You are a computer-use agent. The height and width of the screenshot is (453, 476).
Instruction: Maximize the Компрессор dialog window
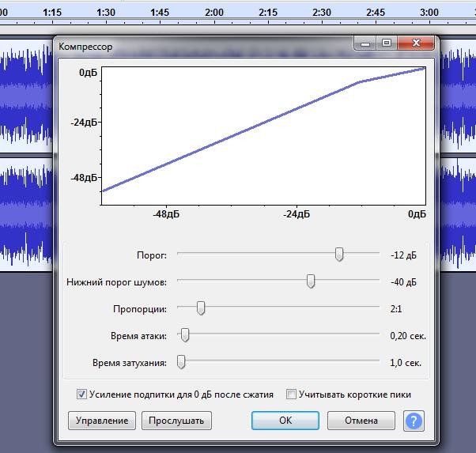[387, 44]
